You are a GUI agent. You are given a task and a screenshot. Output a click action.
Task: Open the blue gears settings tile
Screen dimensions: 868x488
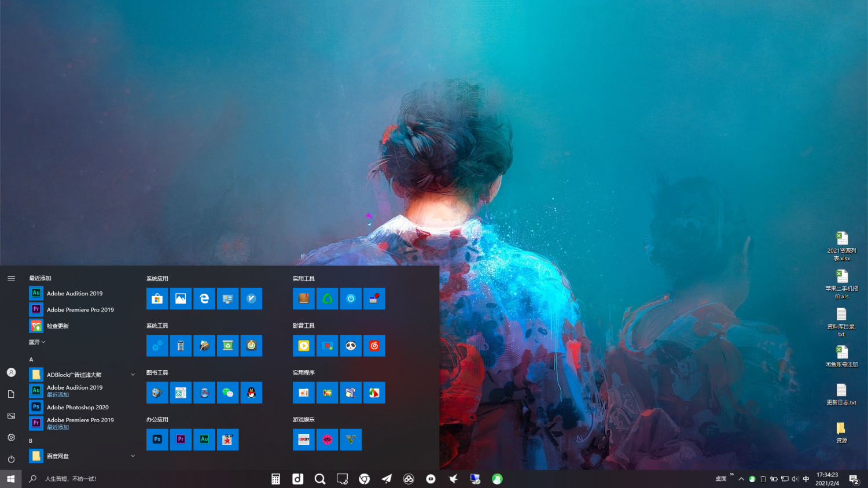(x=157, y=346)
